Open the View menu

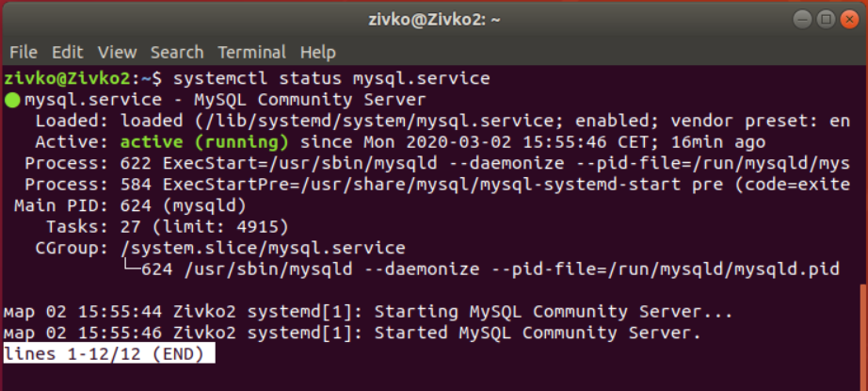(117, 52)
